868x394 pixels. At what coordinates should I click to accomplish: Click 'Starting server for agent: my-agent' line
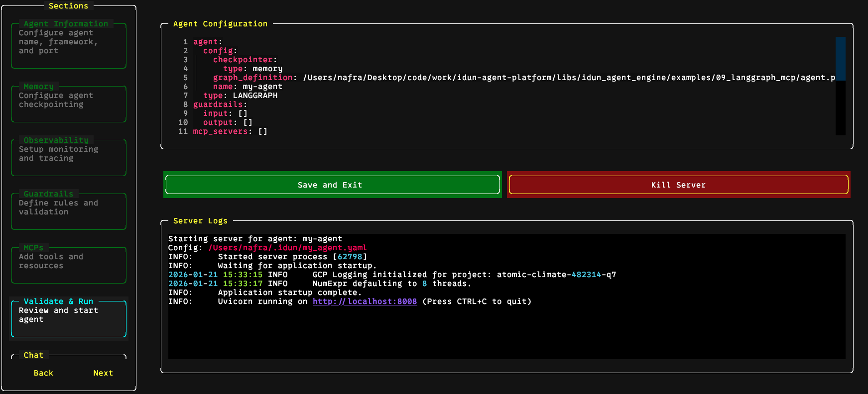(255, 239)
